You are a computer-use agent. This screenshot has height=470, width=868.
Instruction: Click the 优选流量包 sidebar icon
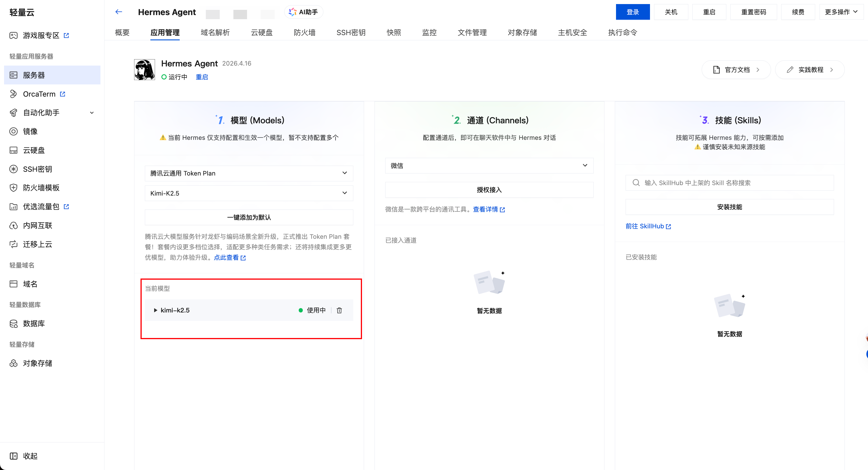tap(13, 206)
